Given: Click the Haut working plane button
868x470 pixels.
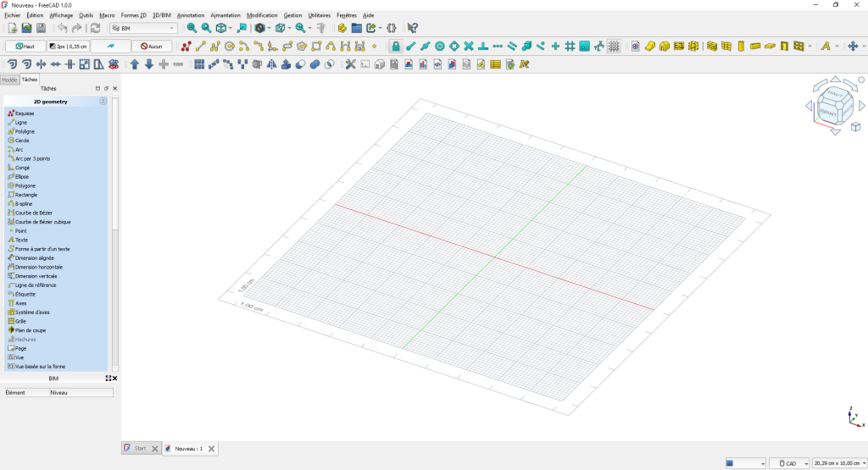Looking at the screenshot, I should click(x=25, y=47).
